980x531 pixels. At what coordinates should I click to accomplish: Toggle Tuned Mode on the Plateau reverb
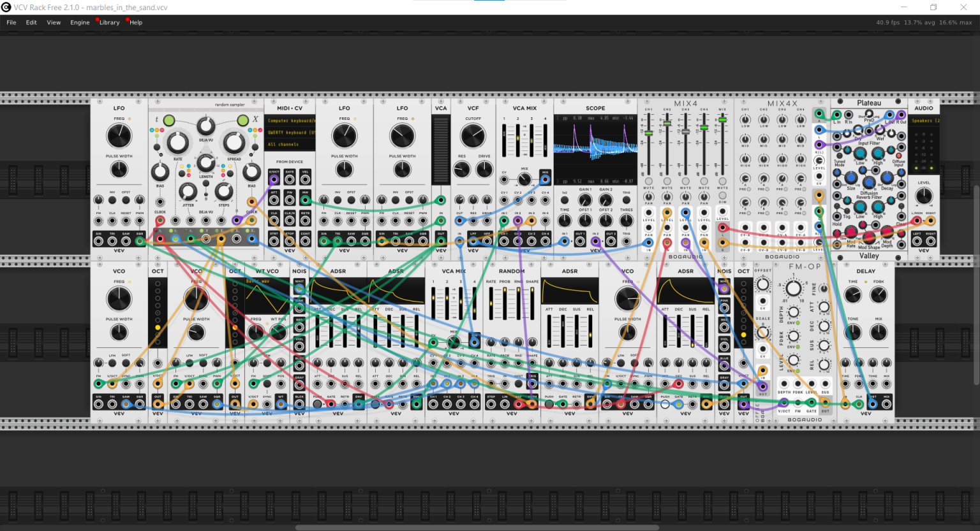[x=839, y=156]
